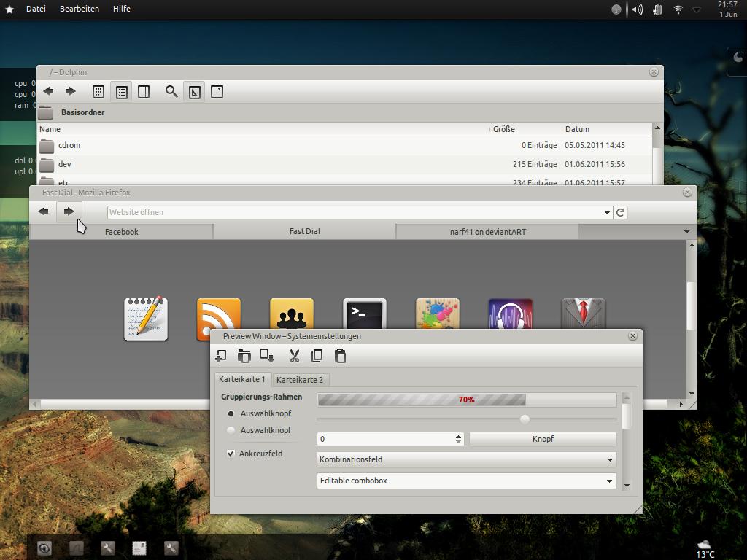
Task: Click the paste clipboard icon
Action: coord(340,356)
